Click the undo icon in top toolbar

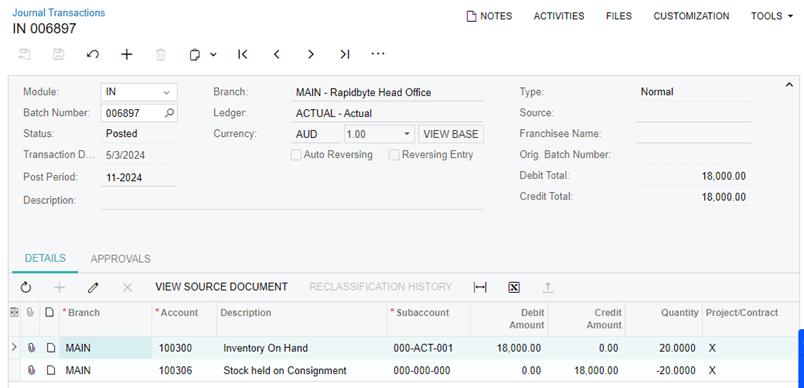[93, 54]
